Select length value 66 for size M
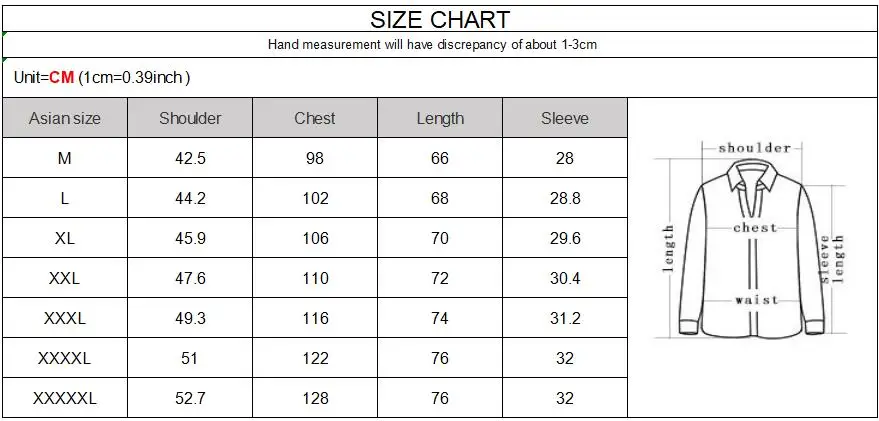This screenshot has width=879, height=421. click(440, 159)
